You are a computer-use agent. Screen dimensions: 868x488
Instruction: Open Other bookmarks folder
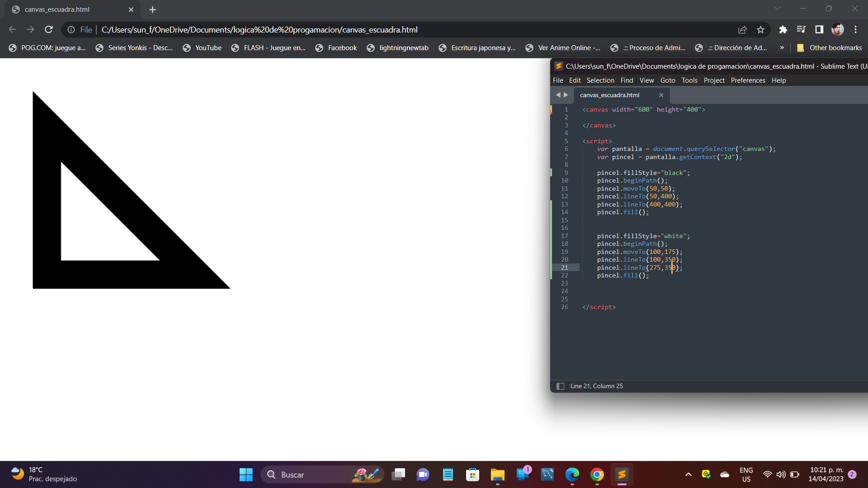[829, 48]
